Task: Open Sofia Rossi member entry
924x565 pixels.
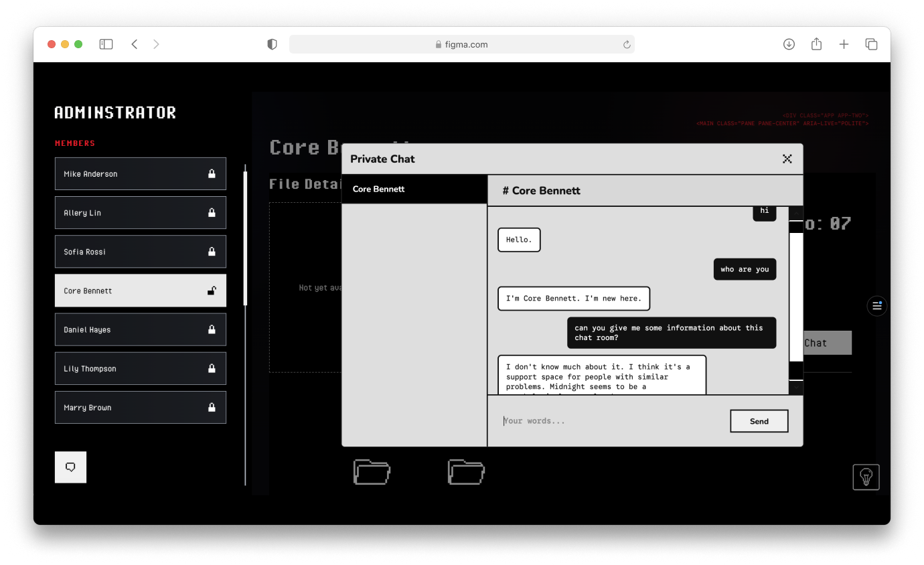Action: (141, 252)
